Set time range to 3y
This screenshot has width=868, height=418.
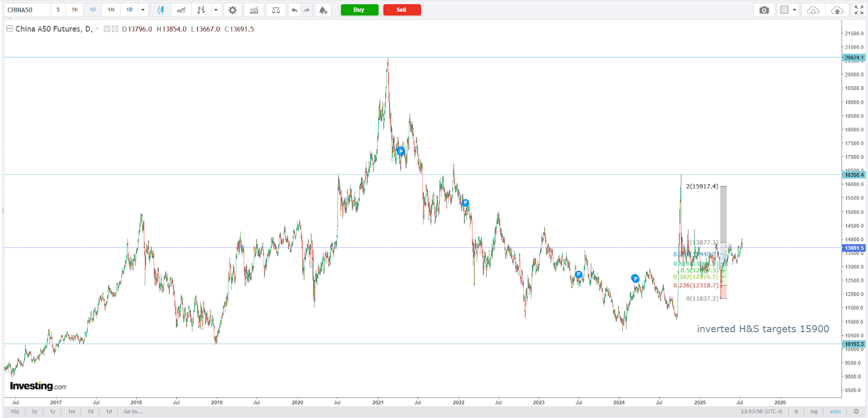(35, 411)
